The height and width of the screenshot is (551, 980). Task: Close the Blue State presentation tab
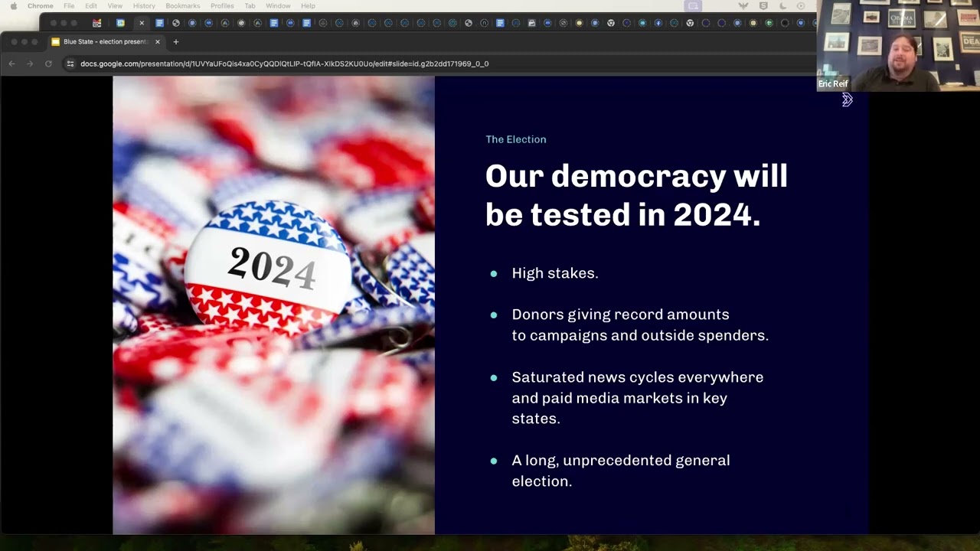click(158, 42)
